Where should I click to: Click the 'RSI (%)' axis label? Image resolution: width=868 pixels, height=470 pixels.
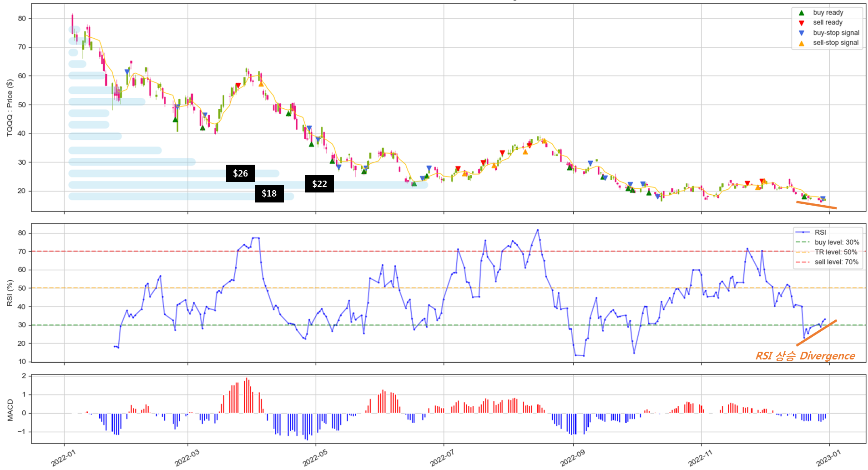tap(10, 293)
